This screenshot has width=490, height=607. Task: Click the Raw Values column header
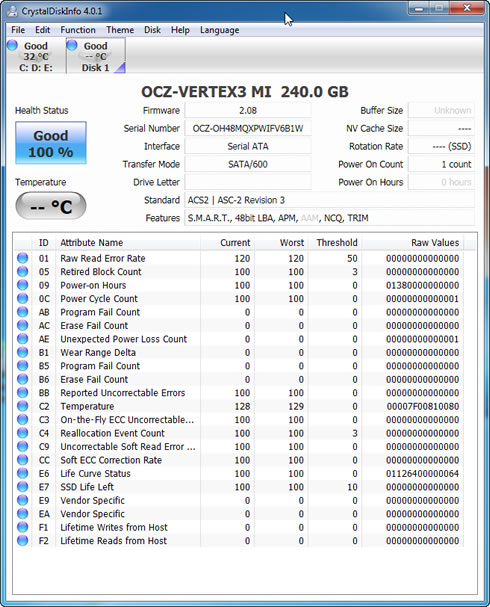coord(413,243)
